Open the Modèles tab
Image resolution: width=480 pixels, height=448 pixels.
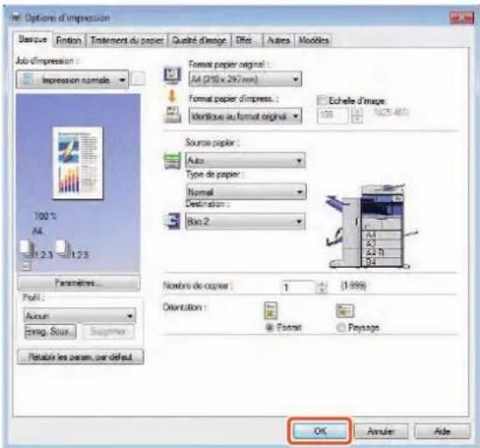pos(314,40)
